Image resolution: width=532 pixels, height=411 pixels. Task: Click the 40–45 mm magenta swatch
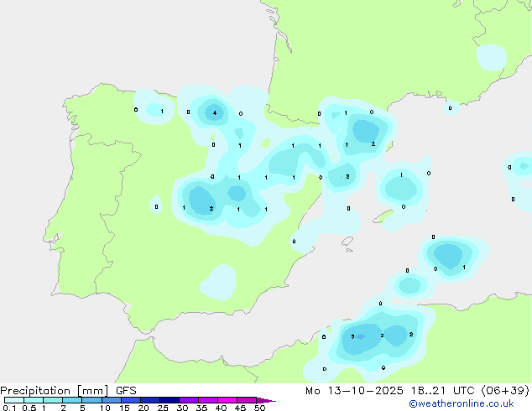[227, 400]
